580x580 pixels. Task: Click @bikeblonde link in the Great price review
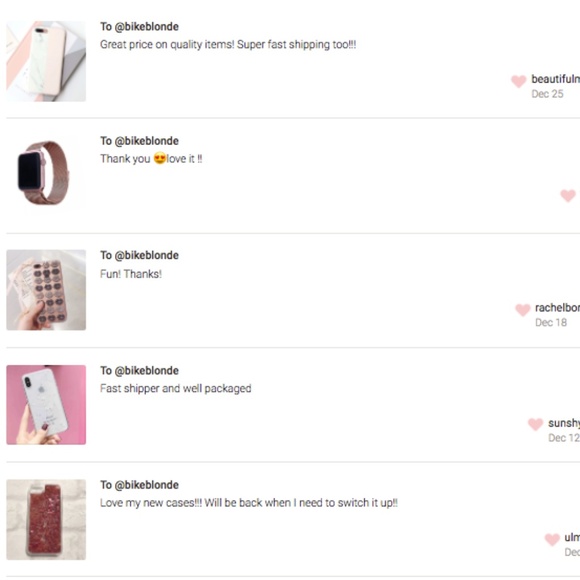point(146,27)
